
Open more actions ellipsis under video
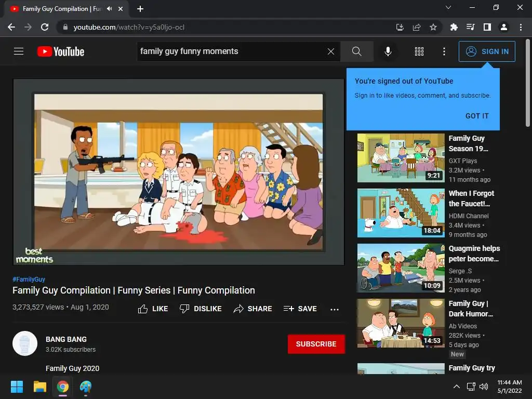pos(335,310)
